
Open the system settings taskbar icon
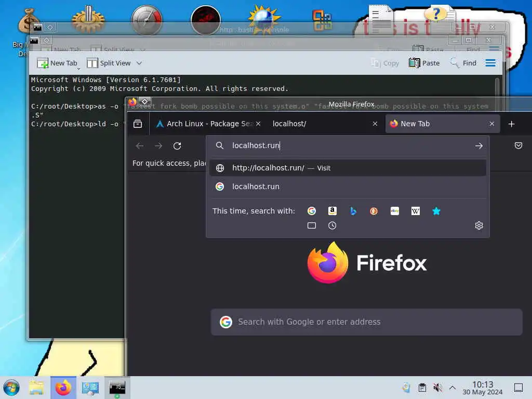coord(90,388)
